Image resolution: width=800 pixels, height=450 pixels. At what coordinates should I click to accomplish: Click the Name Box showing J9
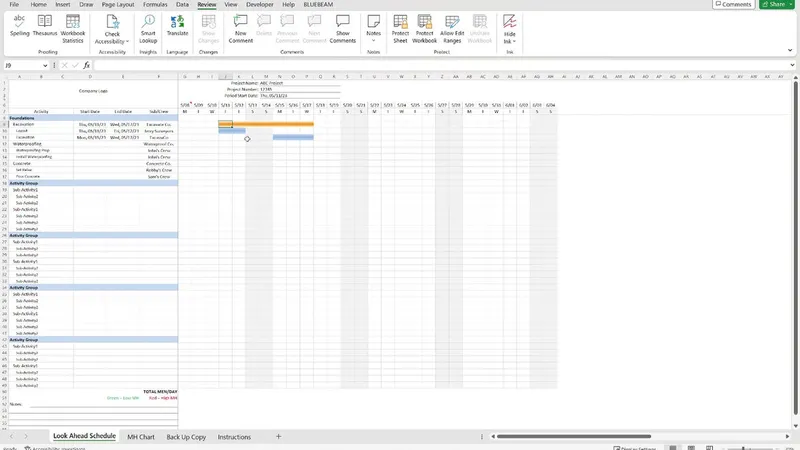(x=22, y=65)
